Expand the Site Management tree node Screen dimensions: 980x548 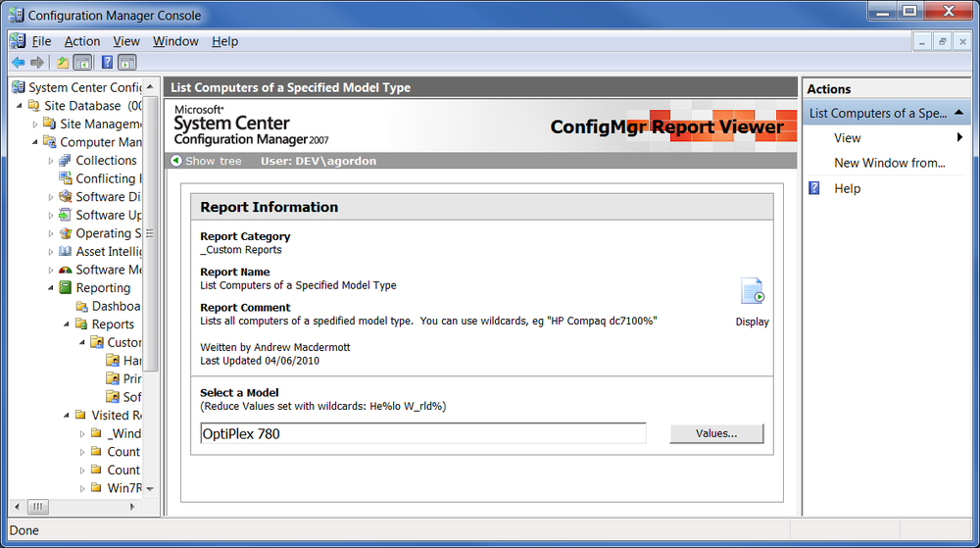(x=35, y=125)
